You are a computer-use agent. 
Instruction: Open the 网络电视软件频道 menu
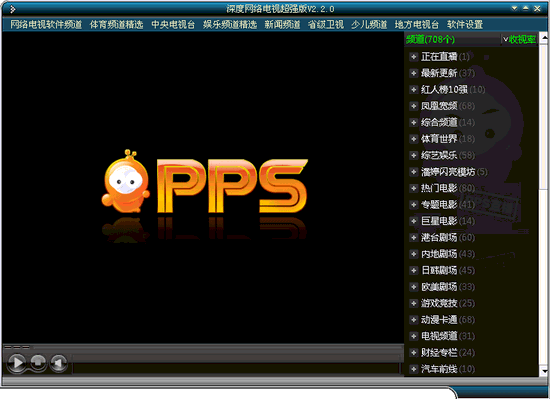point(46,24)
